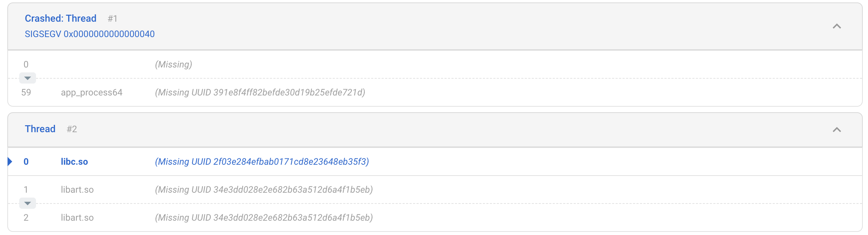Open the Crashed: Thread heading link
This screenshot has width=868, height=235.
coord(60,18)
